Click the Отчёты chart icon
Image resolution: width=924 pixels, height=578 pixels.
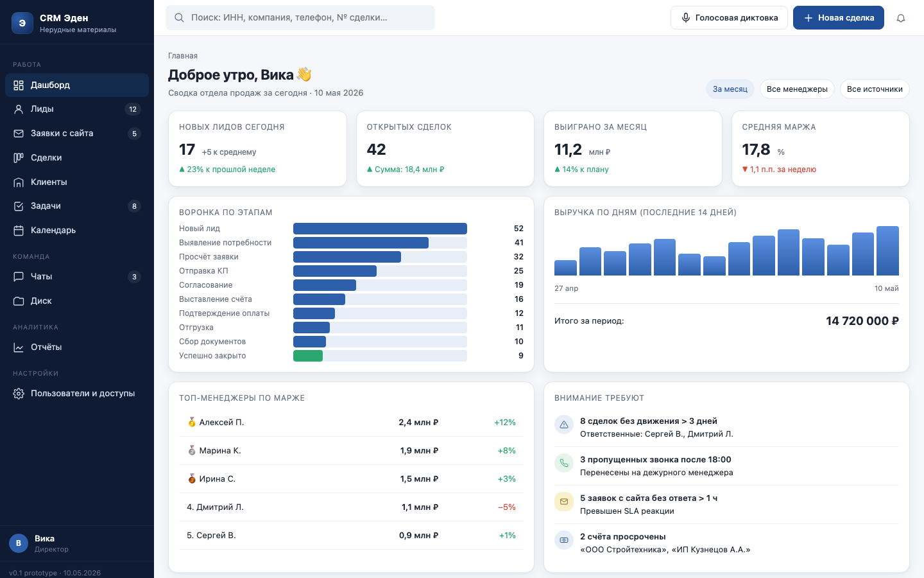pos(19,347)
